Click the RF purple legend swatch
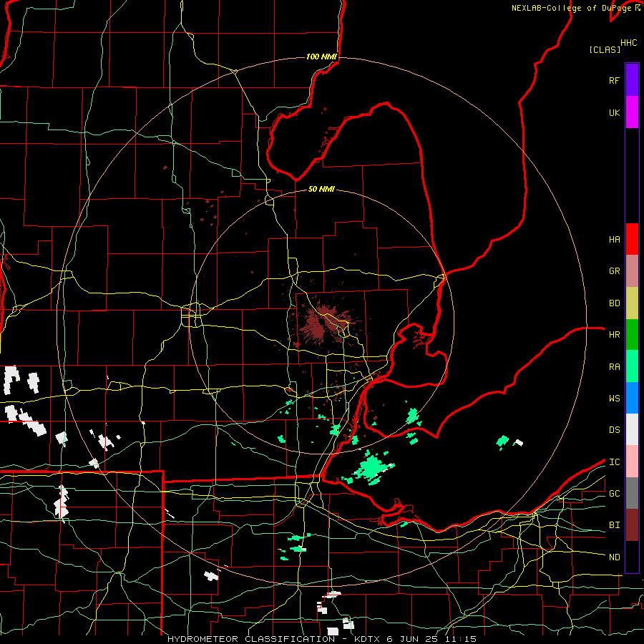This screenshot has height=644, width=644. pyautogui.click(x=632, y=80)
